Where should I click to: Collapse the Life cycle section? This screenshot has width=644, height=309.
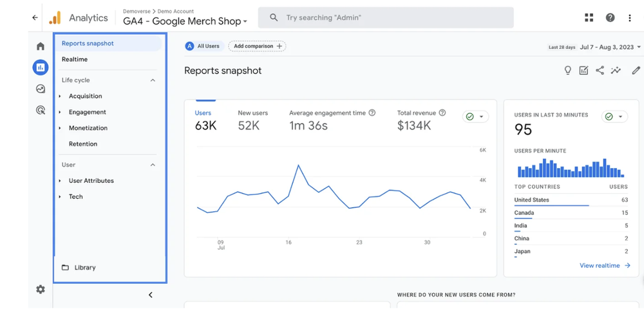pyautogui.click(x=153, y=80)
